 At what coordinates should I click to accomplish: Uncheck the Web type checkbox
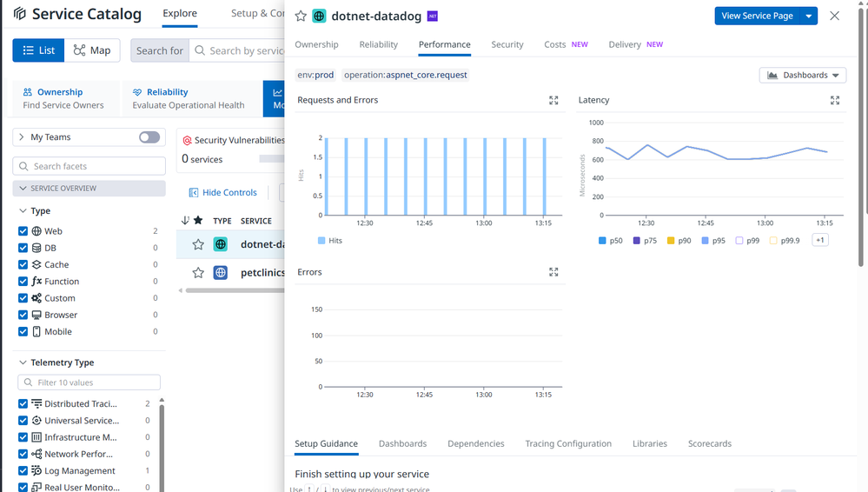pos(23,231)
